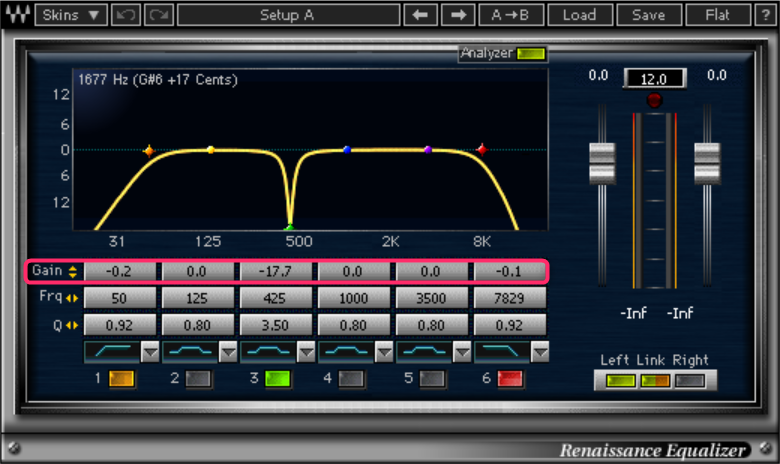Click band 3 frequency value 425

pyautogui.click(x=276, y=298)
